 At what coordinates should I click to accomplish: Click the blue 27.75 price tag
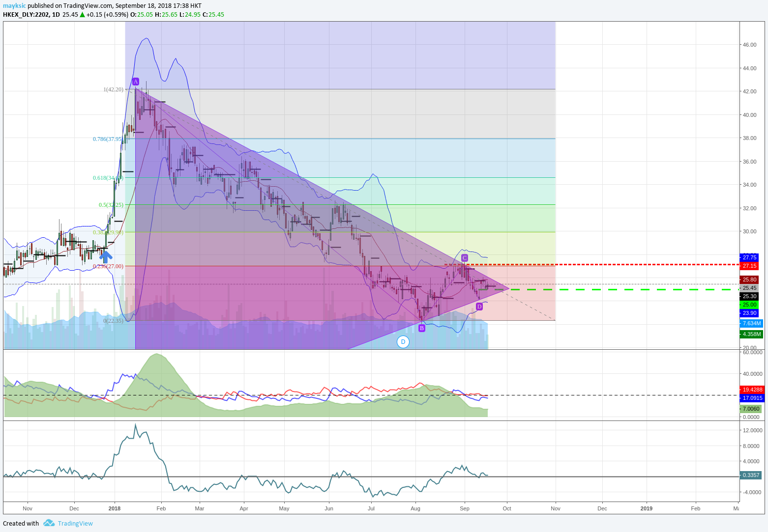[749, 257]
